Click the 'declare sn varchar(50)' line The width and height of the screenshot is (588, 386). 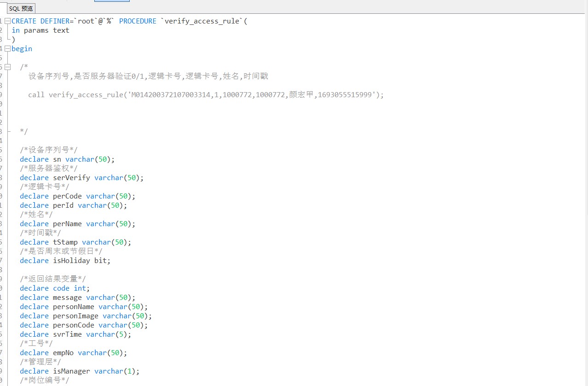point(67,159)
